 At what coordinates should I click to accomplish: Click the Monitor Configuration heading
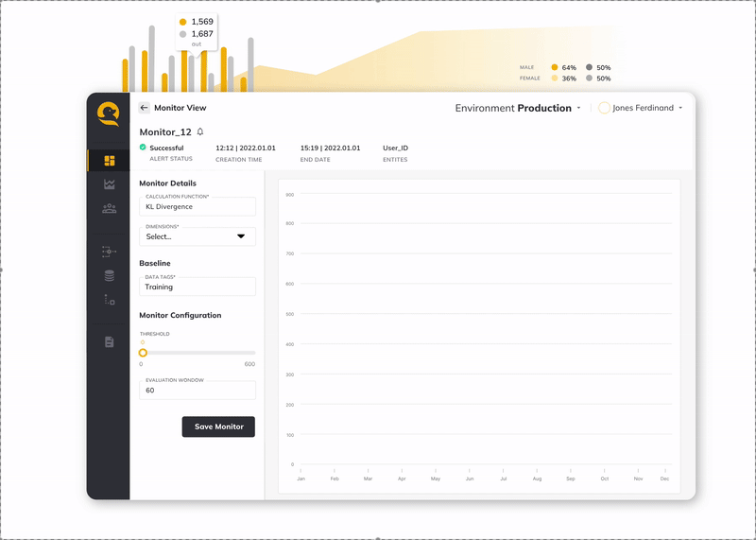[x=180, y=315]
